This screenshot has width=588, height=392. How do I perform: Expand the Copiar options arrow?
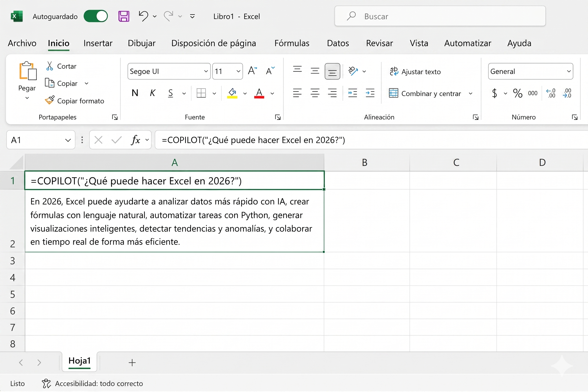tap(87, 83)
